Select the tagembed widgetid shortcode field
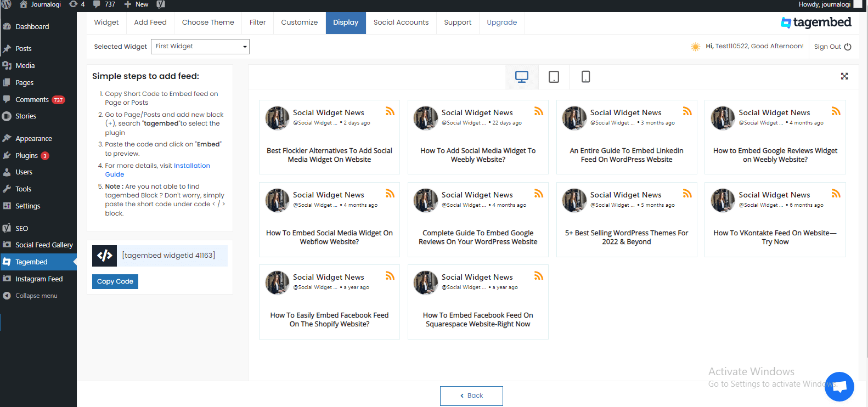 pos(172,256)
